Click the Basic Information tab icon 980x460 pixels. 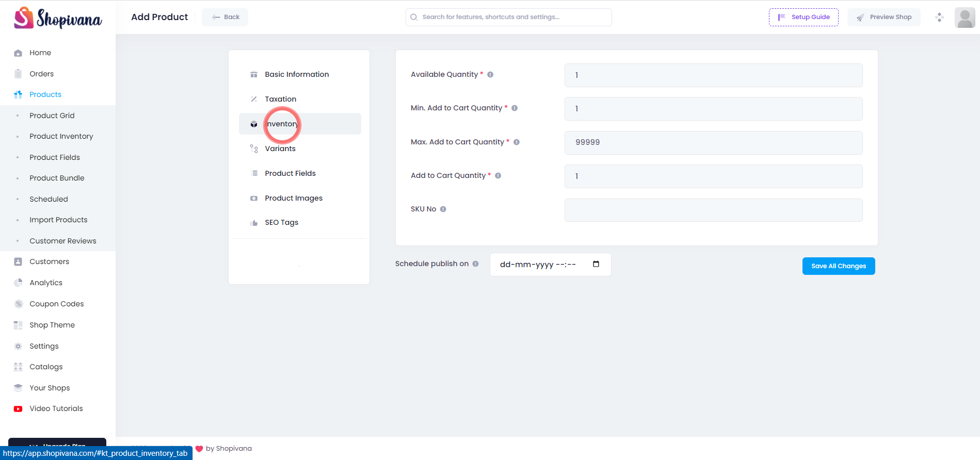coord(254,74)
